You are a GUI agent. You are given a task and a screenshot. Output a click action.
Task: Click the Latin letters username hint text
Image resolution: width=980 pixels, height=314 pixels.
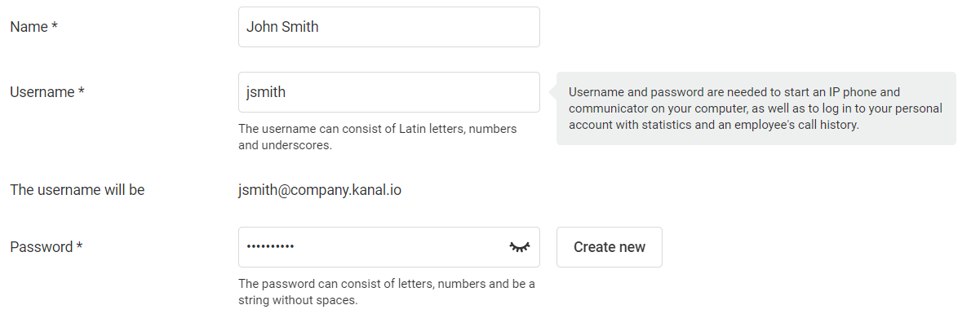coord(377,137)
